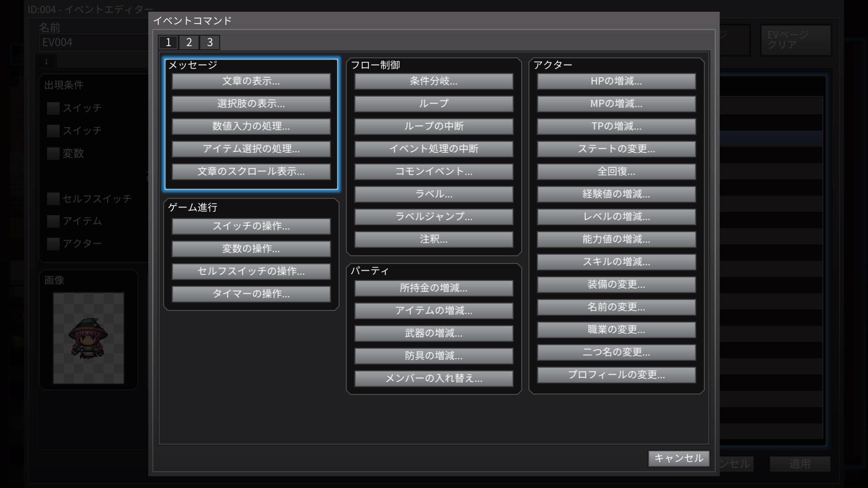Switch to command tab 2
868x488 pixels.
(189, 42)
